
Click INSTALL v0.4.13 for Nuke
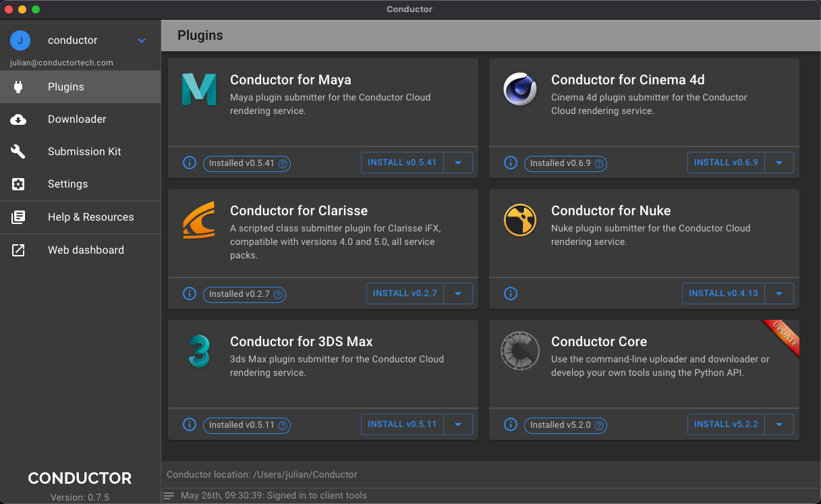(x=723, y=293)
